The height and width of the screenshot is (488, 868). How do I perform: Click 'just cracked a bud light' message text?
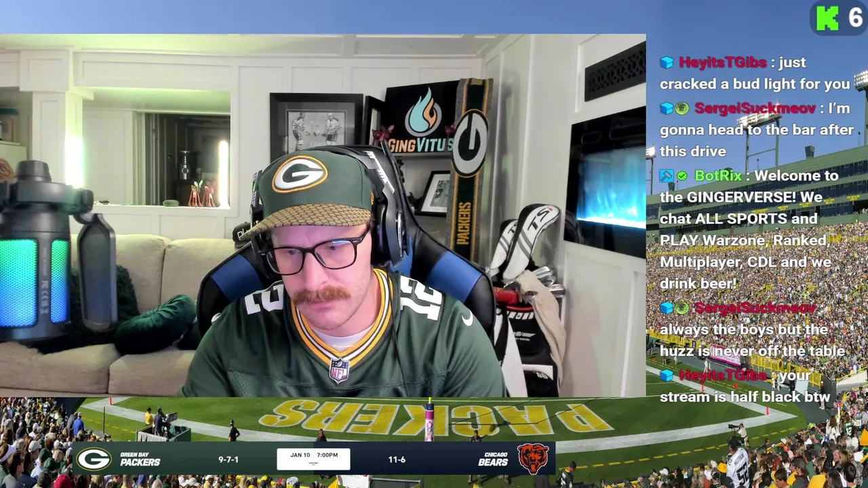click(x=755, y=73)
